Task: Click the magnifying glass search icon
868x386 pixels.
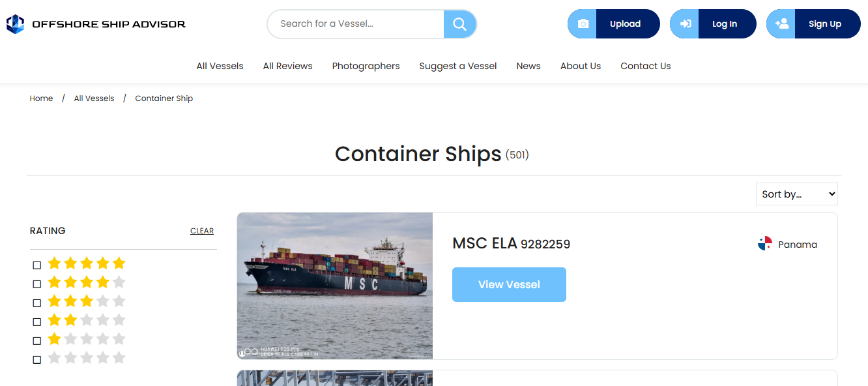Action: pyautogui.click(x=460, y=24)
